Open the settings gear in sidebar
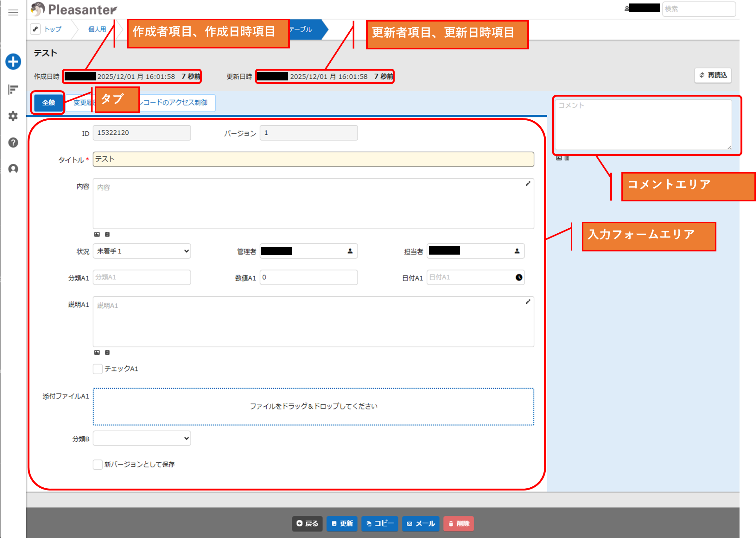This screenshot has height=538, width=756. 13,116
